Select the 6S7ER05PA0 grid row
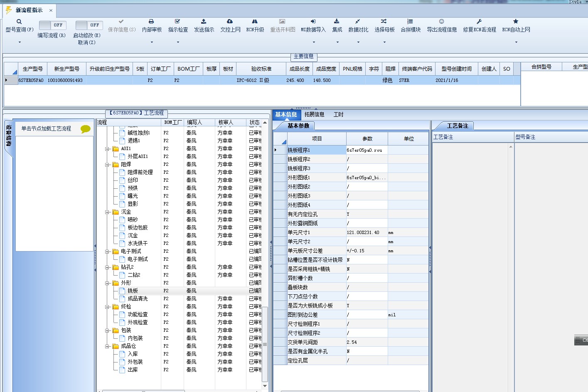588x392 pixels. [262, 80]
